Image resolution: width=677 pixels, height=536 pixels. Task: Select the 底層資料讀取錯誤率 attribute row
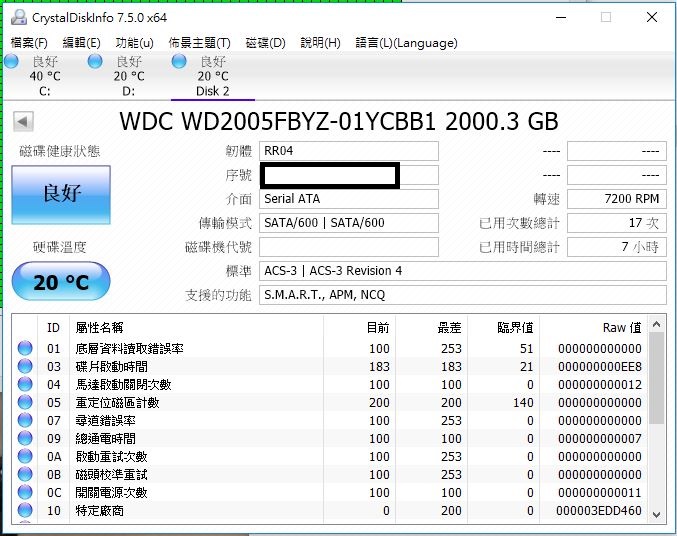tap(331, 348)
